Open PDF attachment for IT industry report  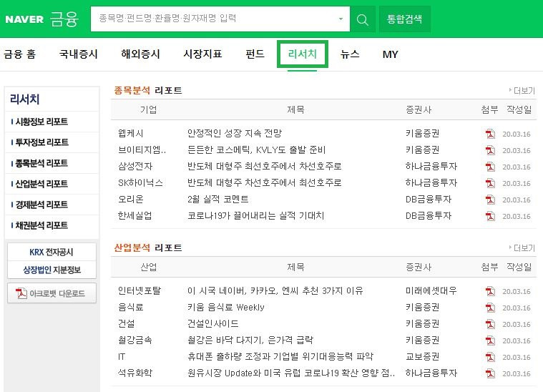pyautogui.click(x=490, y=357)
